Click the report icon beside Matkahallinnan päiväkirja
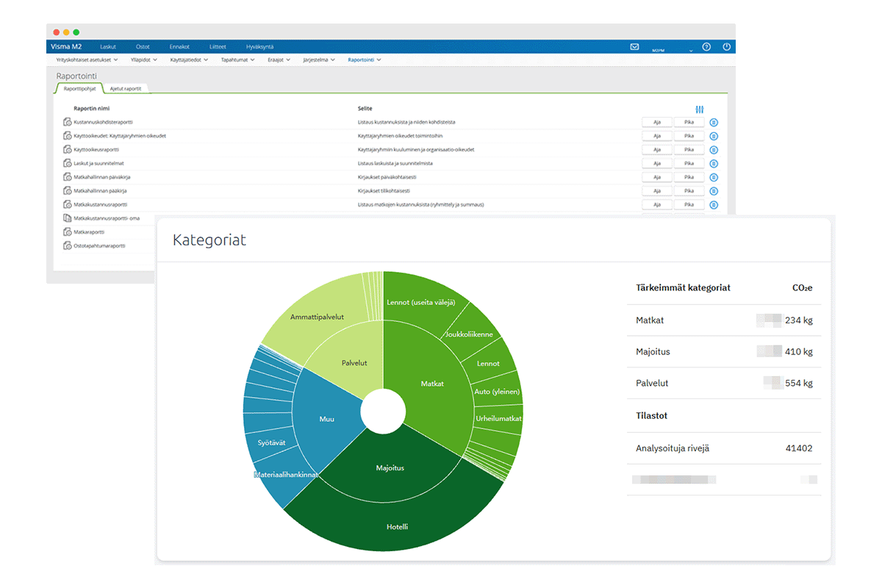 [68, 177]
